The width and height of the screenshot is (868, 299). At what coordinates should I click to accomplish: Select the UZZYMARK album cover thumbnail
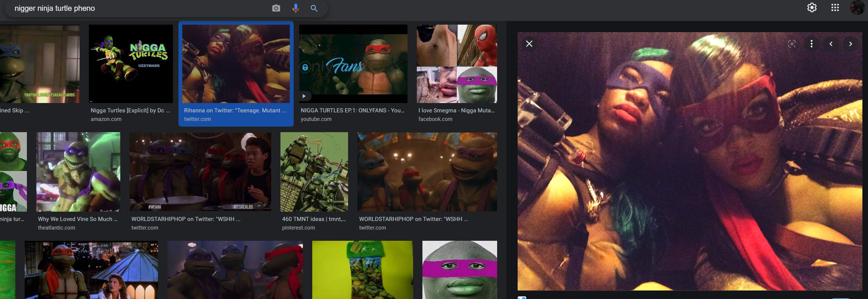[x=131, y=64]
